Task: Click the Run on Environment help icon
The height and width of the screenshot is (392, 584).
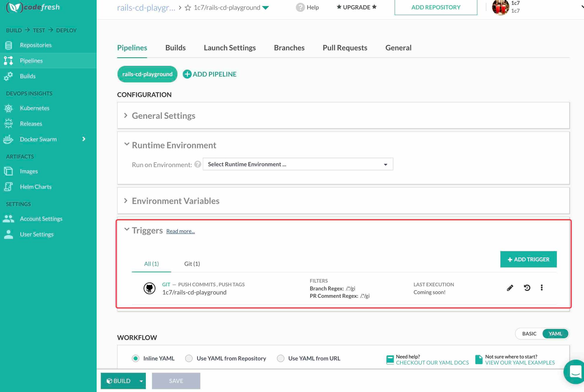Action: pyautogui.click(x=198, y=164)
